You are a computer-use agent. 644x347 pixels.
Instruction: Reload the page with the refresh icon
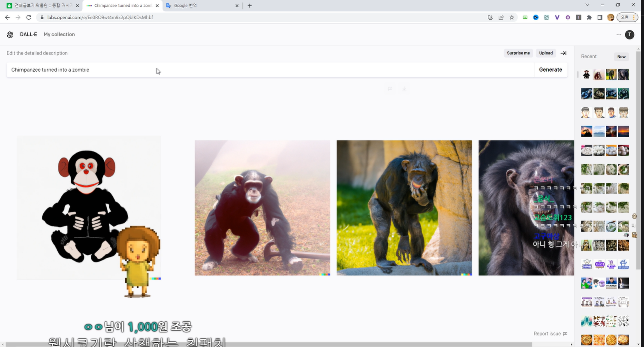[x=29, y=18]
